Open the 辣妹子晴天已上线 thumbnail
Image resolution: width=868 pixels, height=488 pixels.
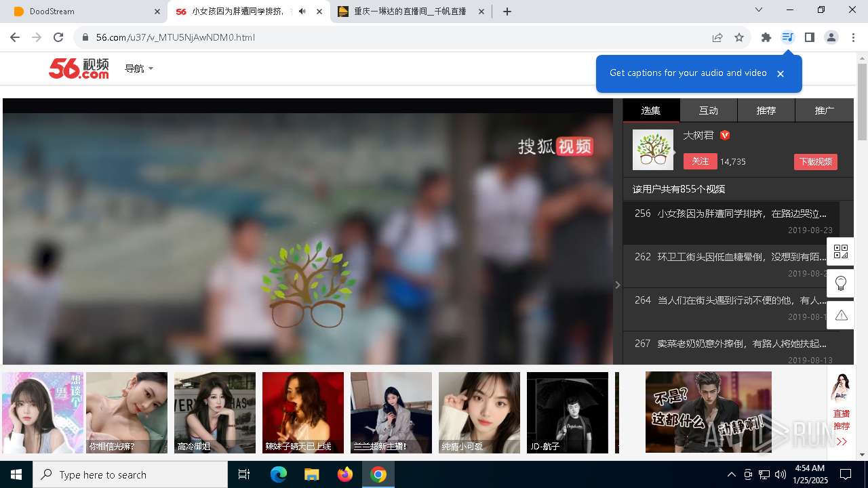(303, 413)
